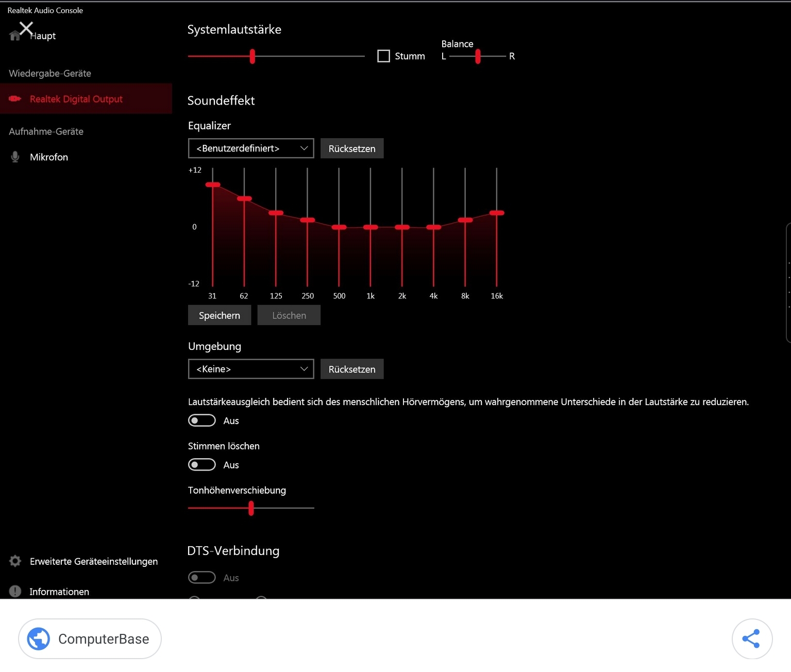Click the 8k equalizer band handle

pos(465,220)
